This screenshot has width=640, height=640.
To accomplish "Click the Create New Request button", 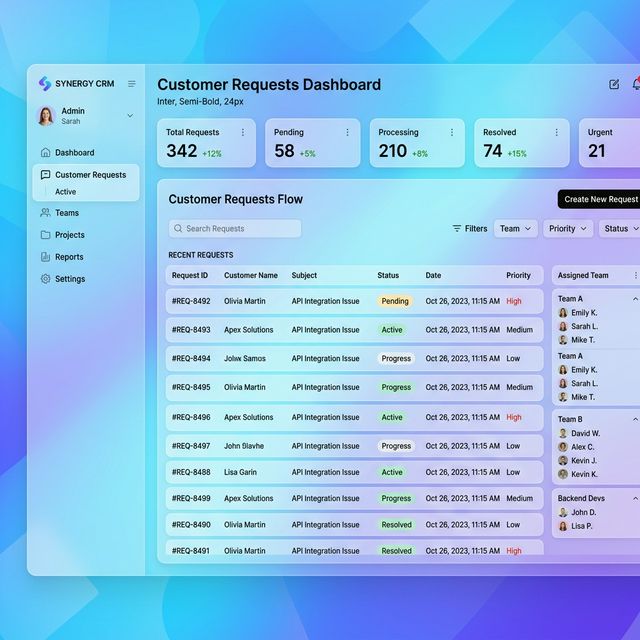I will click(x=599, y=199).
